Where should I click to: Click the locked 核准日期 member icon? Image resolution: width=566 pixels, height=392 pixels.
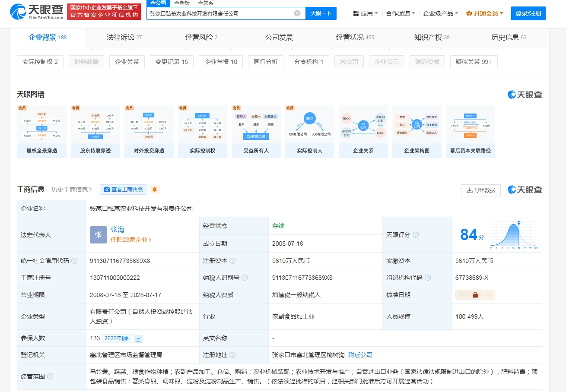click(475, 295)
